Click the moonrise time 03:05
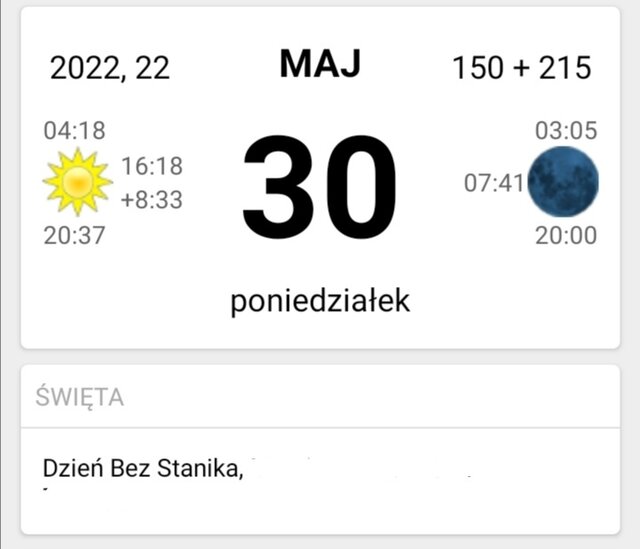Viewport: 640px width, 549px height. 565,131
